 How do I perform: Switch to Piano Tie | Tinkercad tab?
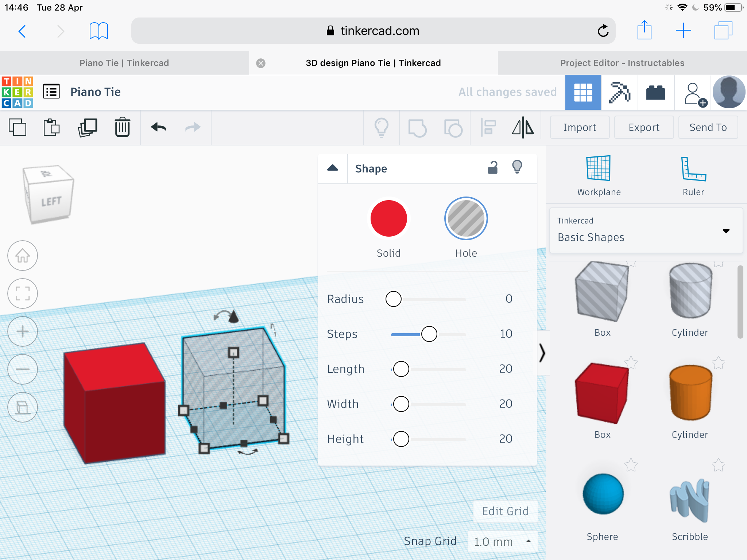[x=124, y=63]
